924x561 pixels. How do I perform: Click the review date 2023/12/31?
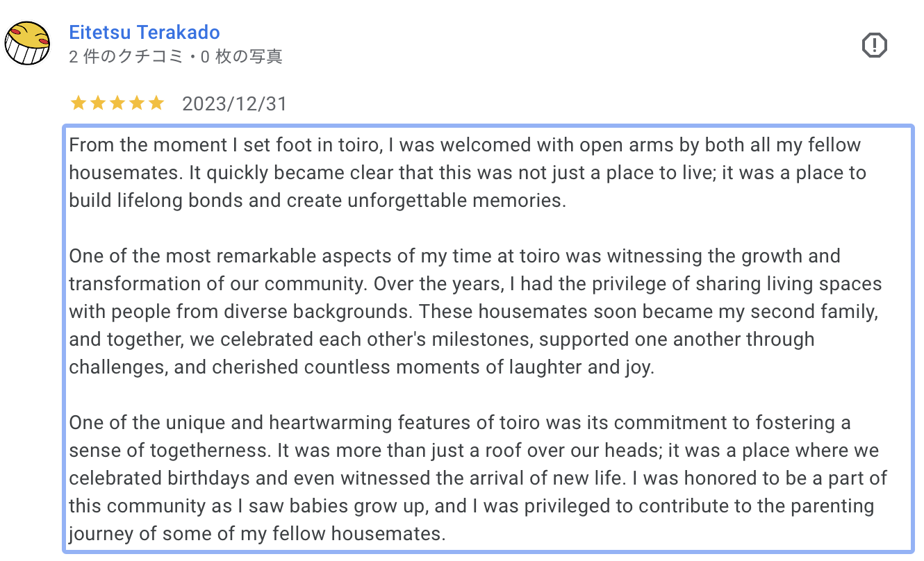[234, 104]
